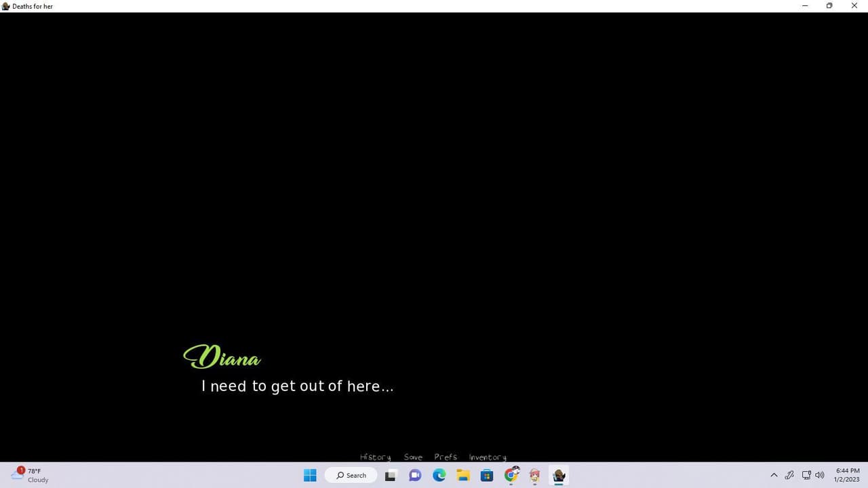Click the pen menu tray icon
Viewport: 868px width, 488px height.
[789, 475]
